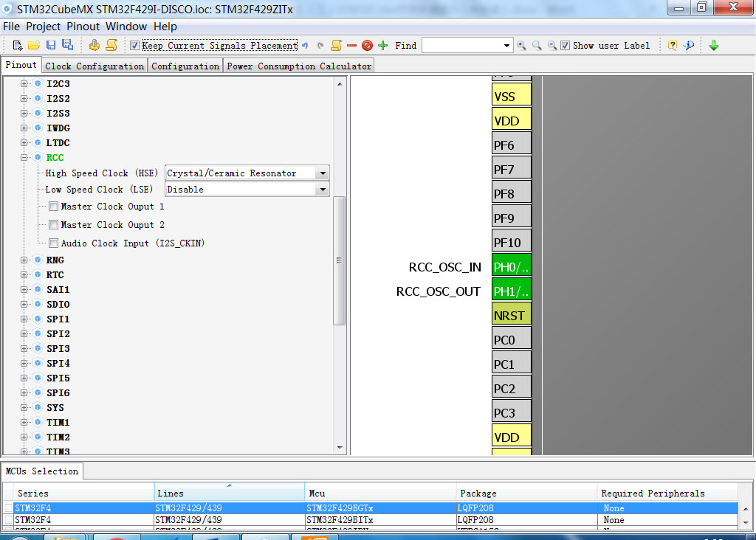Screen dimensions: 756x540
Task: Expand the IWDG tree node
Action: pyautogui.click(x=24, y=128)
